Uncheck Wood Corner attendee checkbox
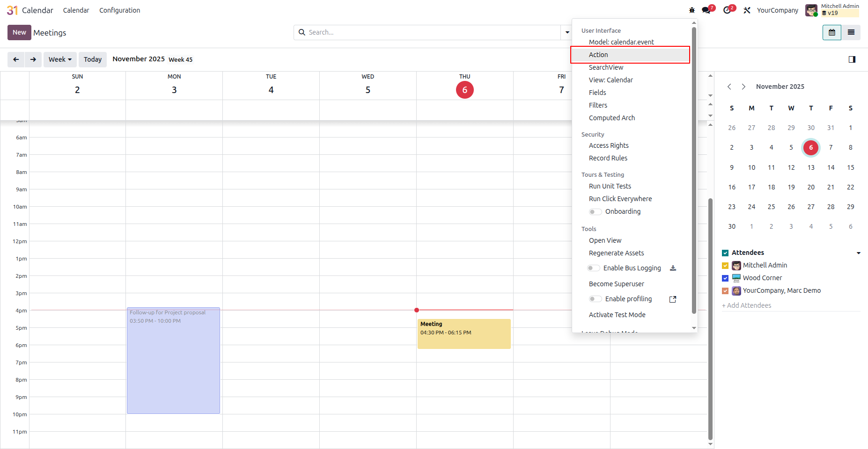 (725, 278)
